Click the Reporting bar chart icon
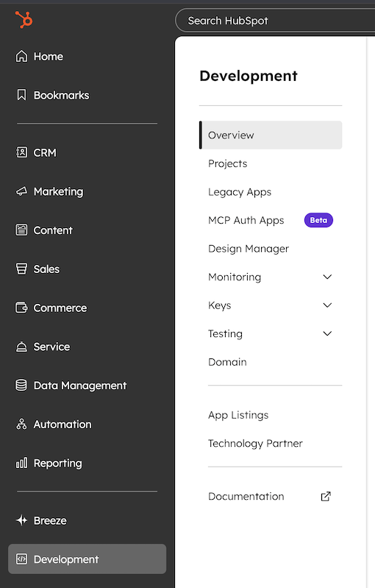375x588 pixels. coord(21,463)
